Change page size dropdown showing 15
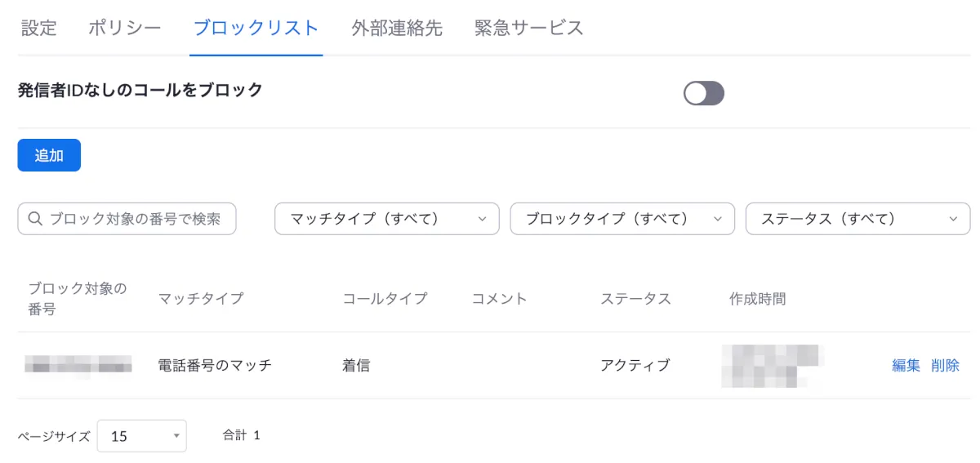The image size is (980, 463). [141, 436]
